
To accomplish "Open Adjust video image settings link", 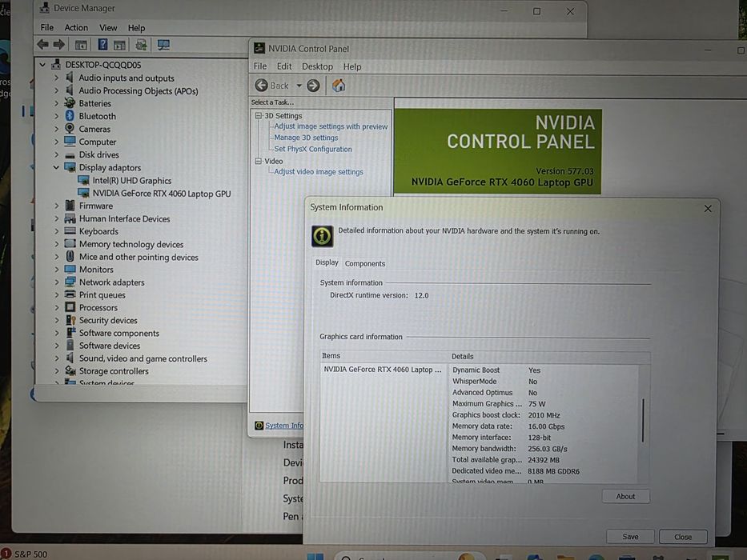I will click(318, 172).
